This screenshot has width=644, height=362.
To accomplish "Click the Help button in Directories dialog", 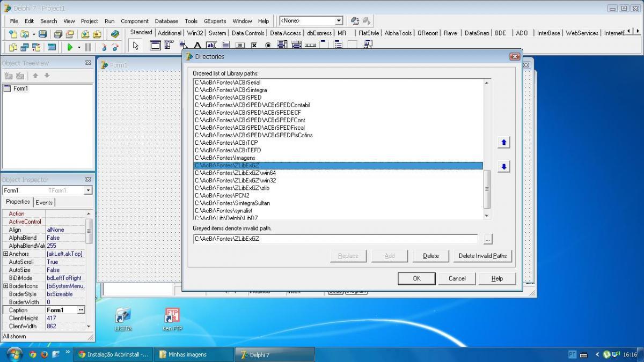I will pos(497,278).
